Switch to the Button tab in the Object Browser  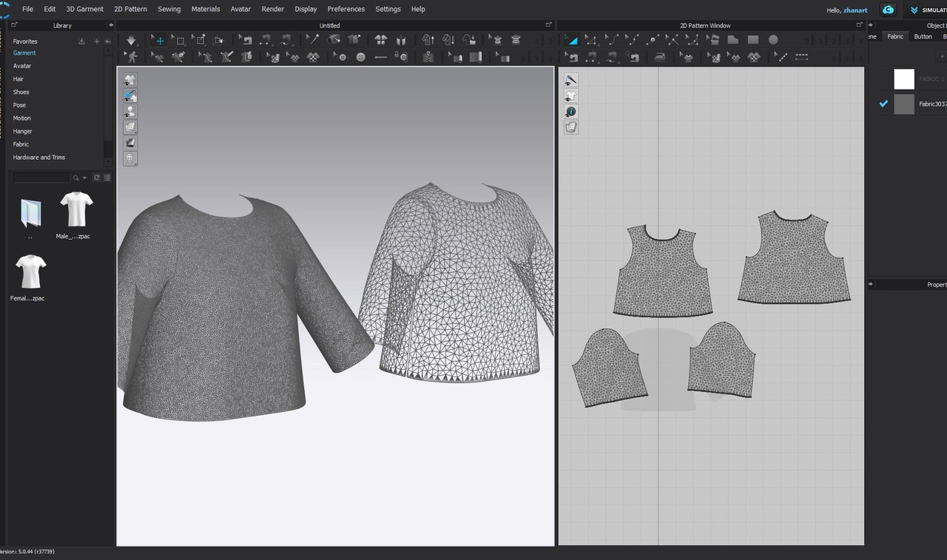(x=923, y=36)
